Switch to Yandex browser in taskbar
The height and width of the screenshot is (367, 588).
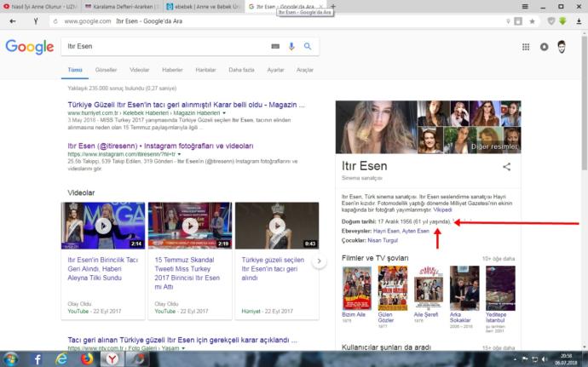coord(112,359)
